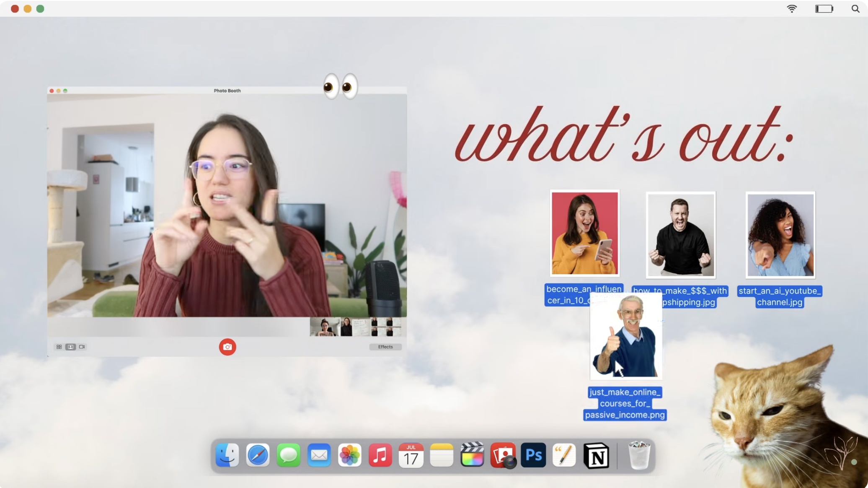Open the Notes app in the dock
868x488 pixels.
[442, 455]
